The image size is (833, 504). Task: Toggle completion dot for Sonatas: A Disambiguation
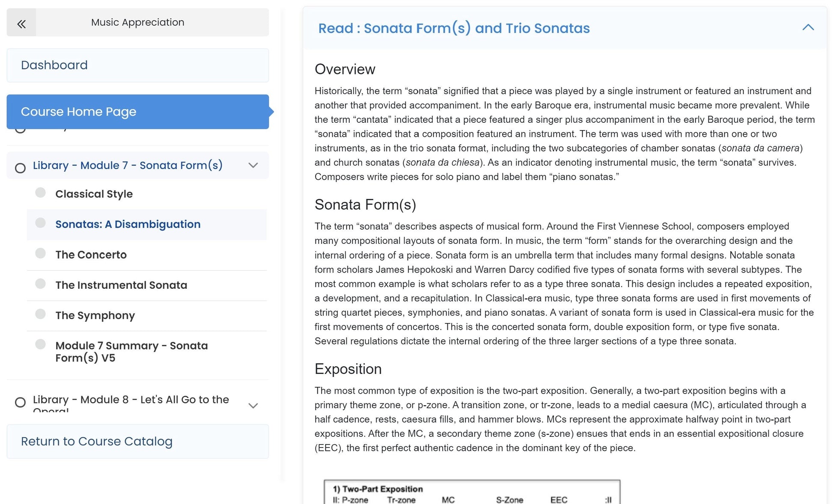(x=40, y=223)
